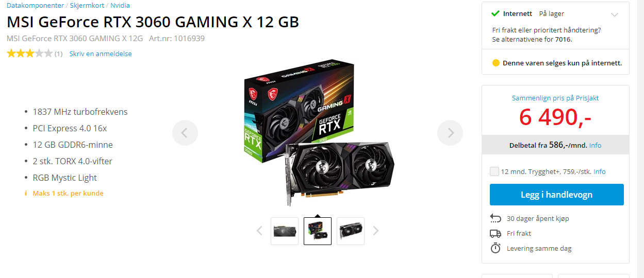Screen dimensions: 644x278
Task: Advance the thumbnail strip with the small right chevron
Action: click(x=376, y=231)
